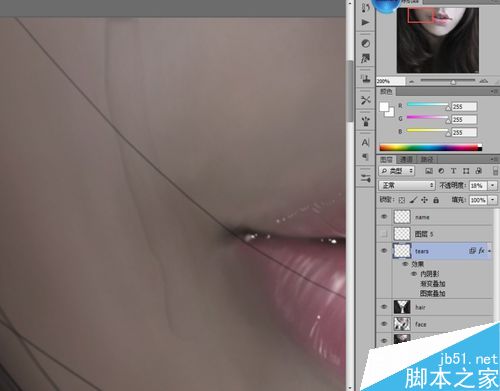The height and width of the screenshot is (391, 500).
Task: Filter layers by adjustment layers icon
Action: 441,171
